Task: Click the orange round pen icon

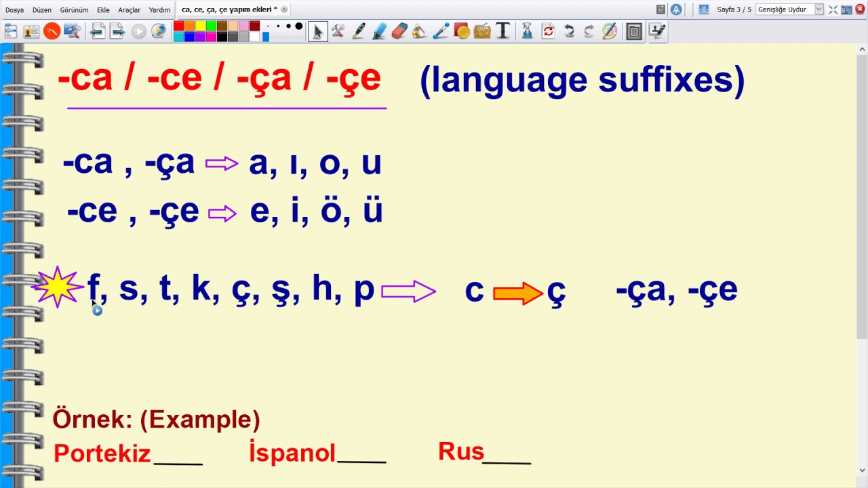Action: [x=52, y=31]
